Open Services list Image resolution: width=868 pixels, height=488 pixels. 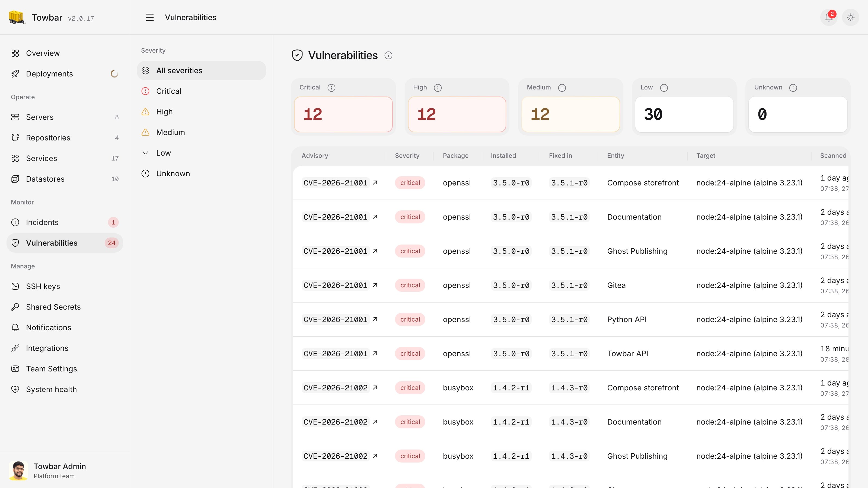pyautogui.click(x=65, y=158)
